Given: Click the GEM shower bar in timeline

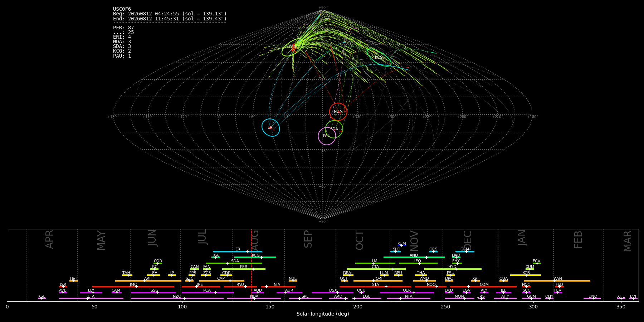Looking at the screenshot, I should pyautogui.click(x=465, y=252).
